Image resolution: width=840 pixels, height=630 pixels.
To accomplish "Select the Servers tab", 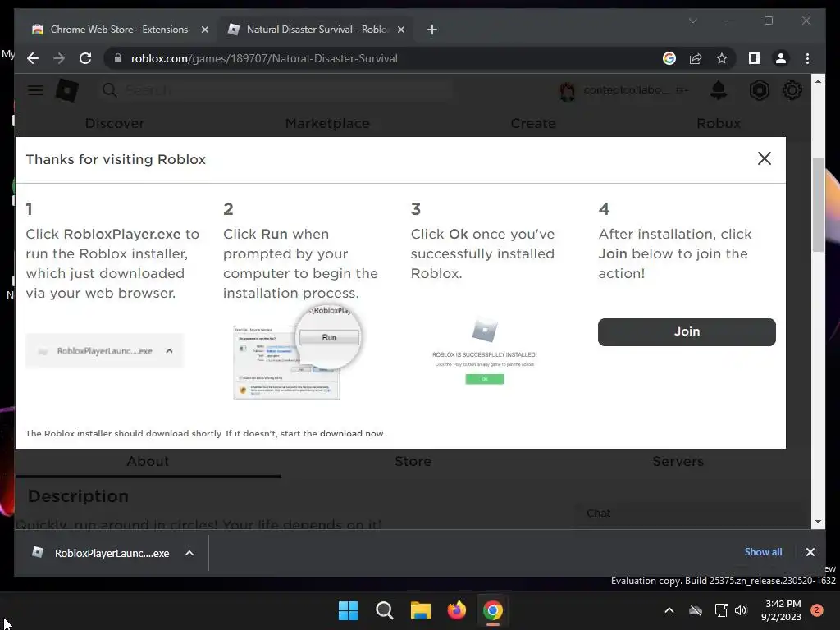I will [678, 461].
